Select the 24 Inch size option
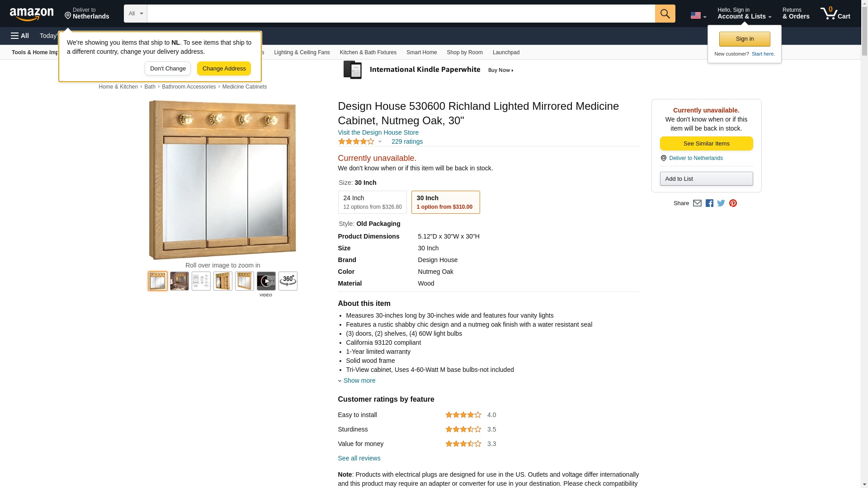This screenshot has width=868, height=488. pyautogui.click(x=372, y=202)
